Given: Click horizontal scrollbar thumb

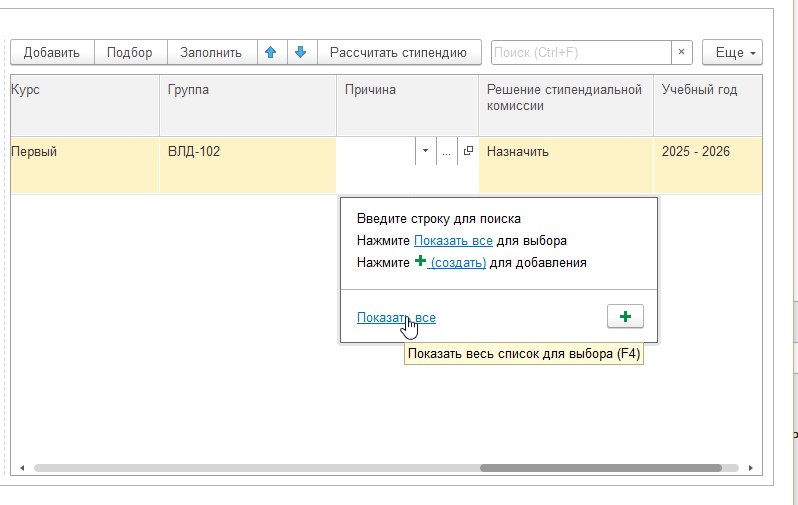Looking at the screenshot, I should tap(601, 468).
